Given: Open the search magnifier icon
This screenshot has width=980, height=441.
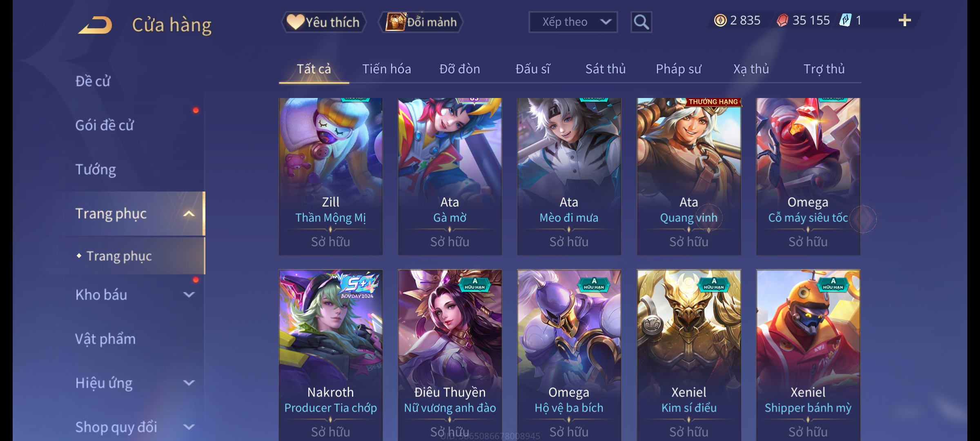Looking at the screenshot, I should point(641,22).
